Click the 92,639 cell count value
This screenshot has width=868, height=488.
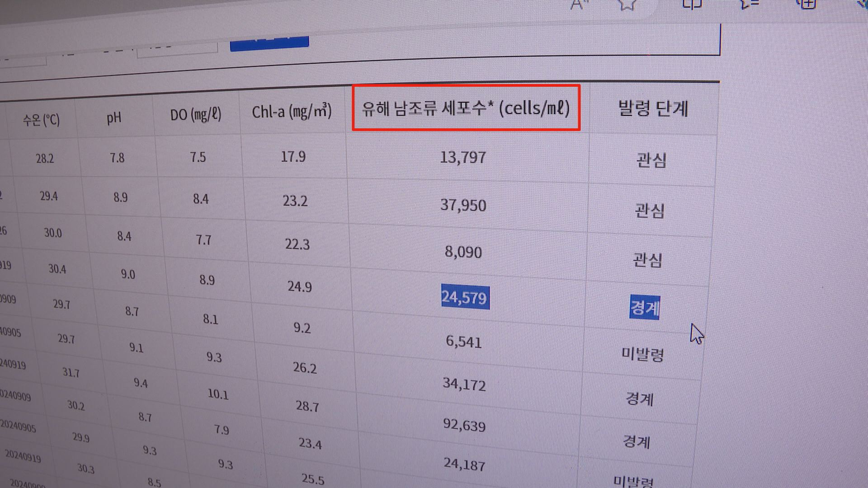point(464,425)
